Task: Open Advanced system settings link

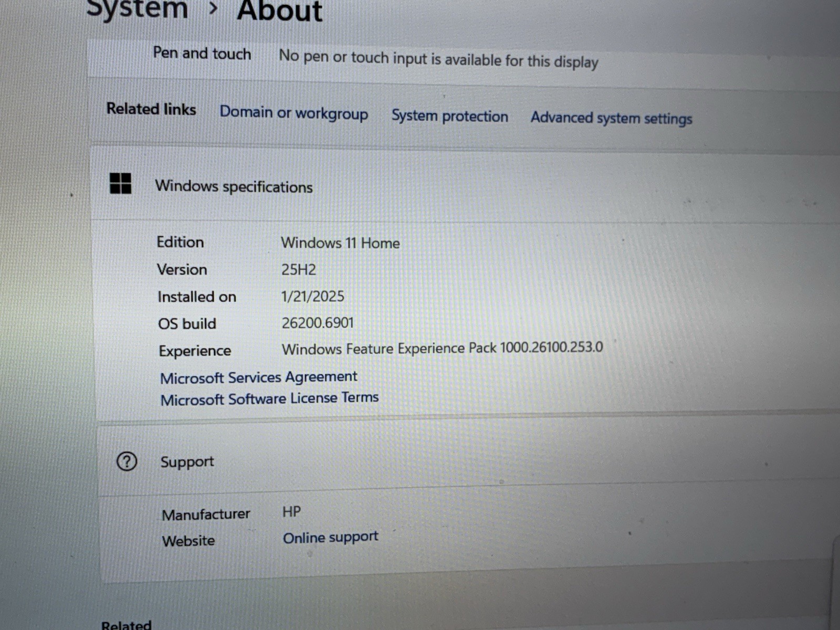Action: (x=612, y=118)
